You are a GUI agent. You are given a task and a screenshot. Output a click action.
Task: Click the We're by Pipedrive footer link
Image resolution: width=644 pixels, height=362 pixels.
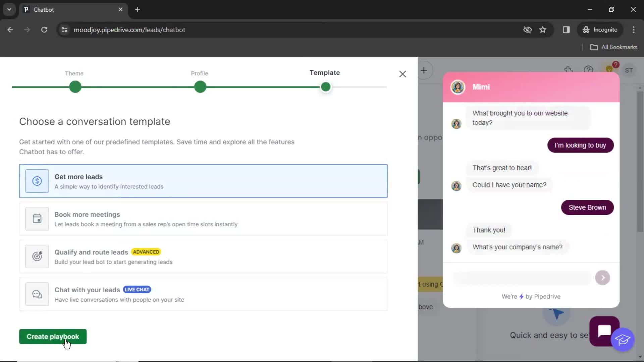pyautogui.click(x=531, y=297)
